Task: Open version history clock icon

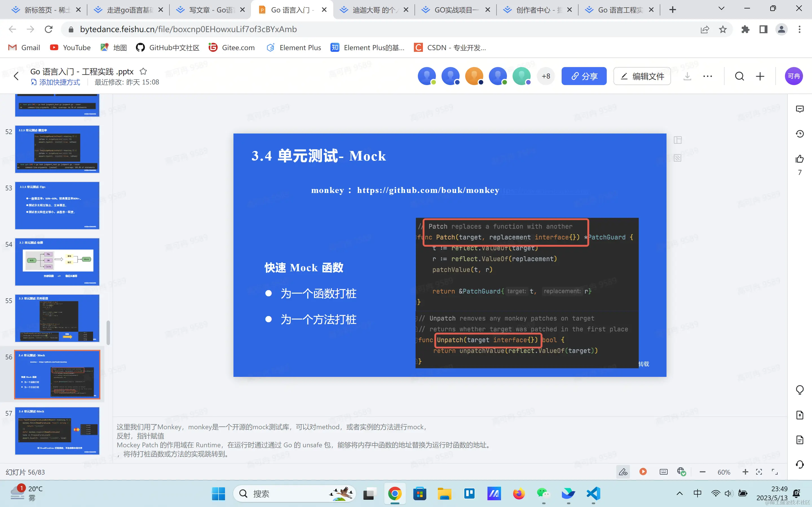Action: [800, 134]
